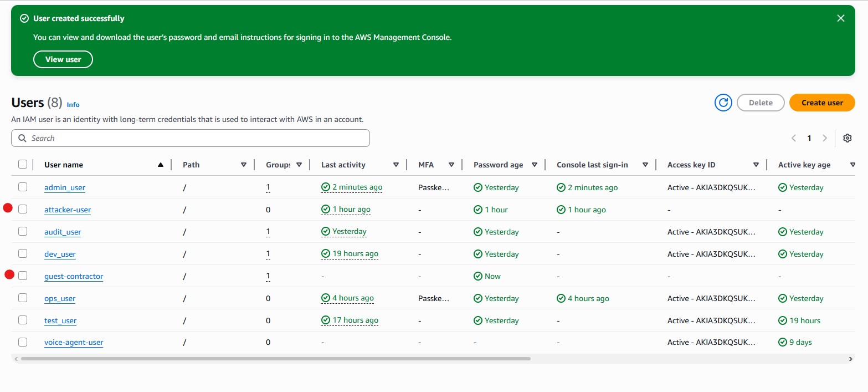
Task: Click the Last activity column sort arrow
Action: [x=396, y=165]
